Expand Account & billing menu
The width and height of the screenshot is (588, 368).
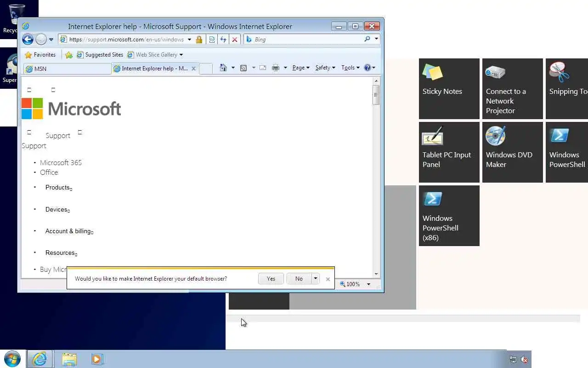click(x=69, y=231)
